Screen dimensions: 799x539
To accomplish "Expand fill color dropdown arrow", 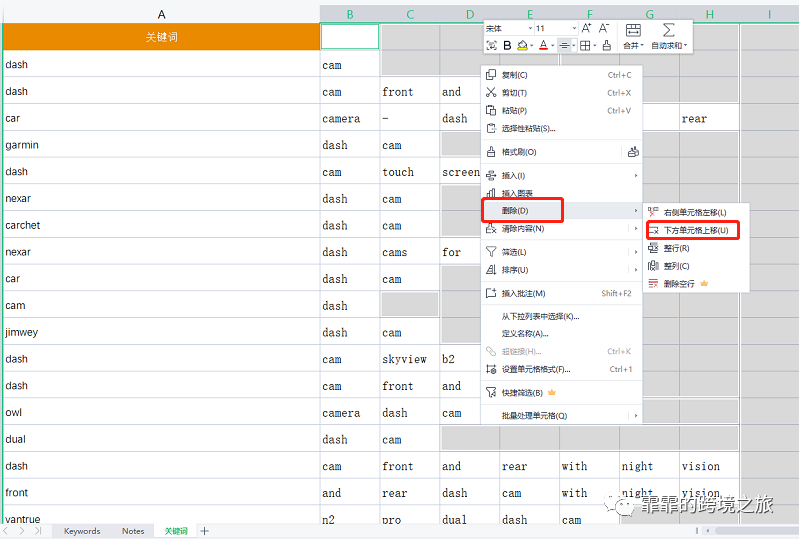I will [x=531, y=46].
